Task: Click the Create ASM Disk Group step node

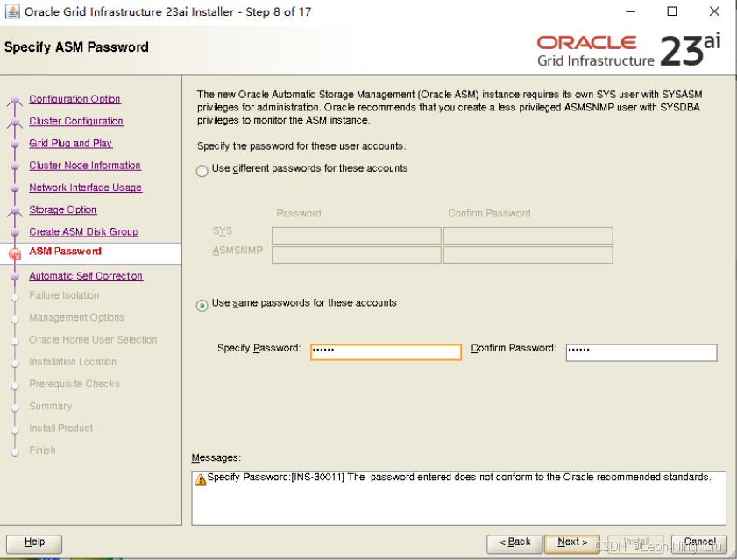Action: point(15,232)
